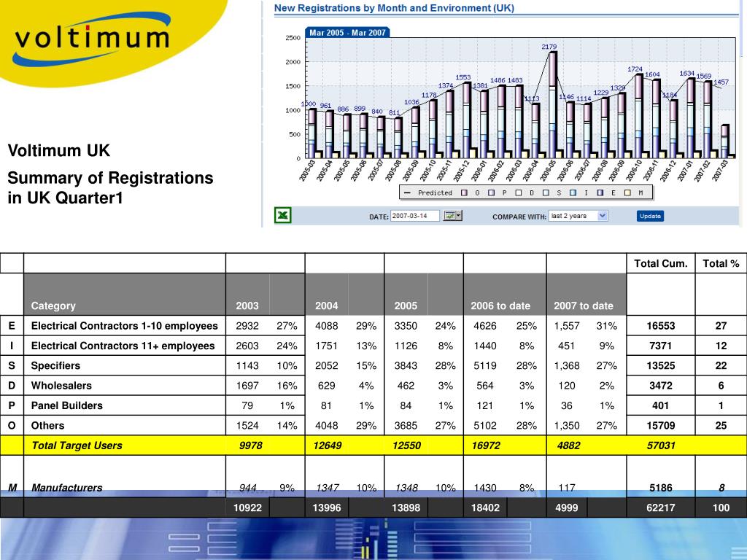Click the 2005 column header

406,306
